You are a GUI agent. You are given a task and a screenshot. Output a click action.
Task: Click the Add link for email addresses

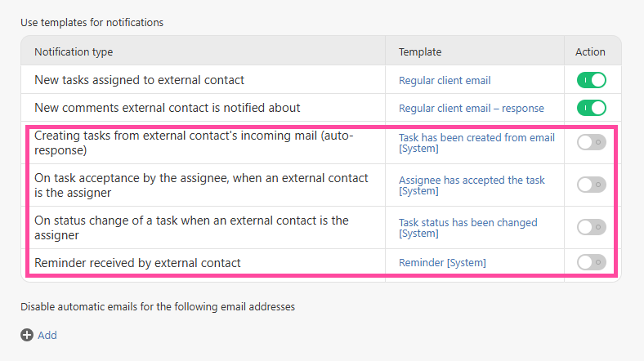point(47,335)
